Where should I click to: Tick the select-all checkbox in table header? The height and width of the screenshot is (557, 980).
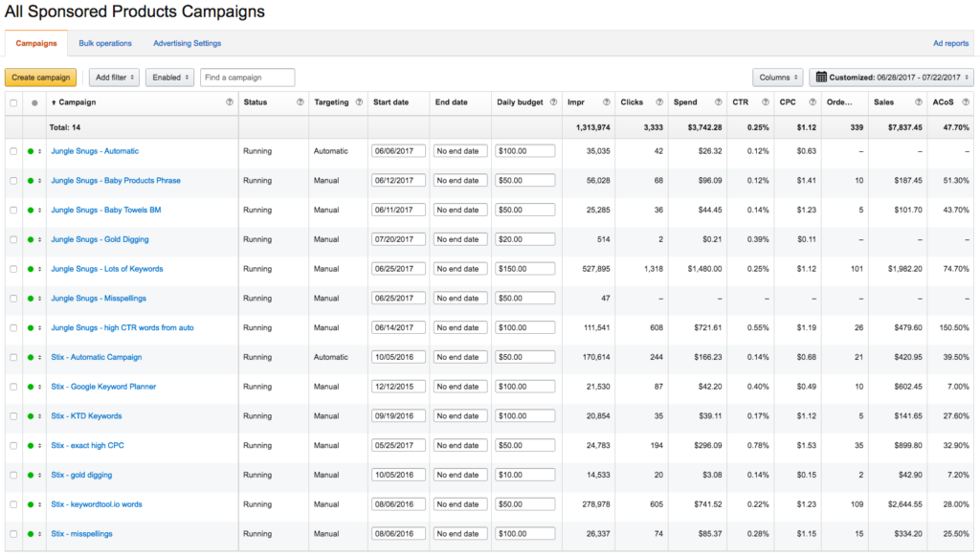(13, 102)
